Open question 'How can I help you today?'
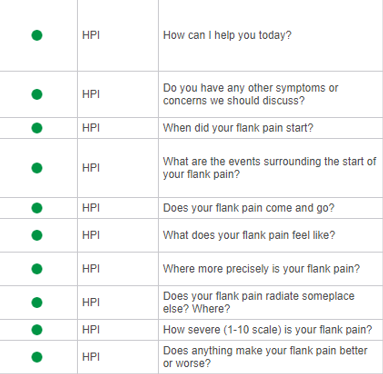The width and height of the screenshot is (383, 374). point(227,35)
